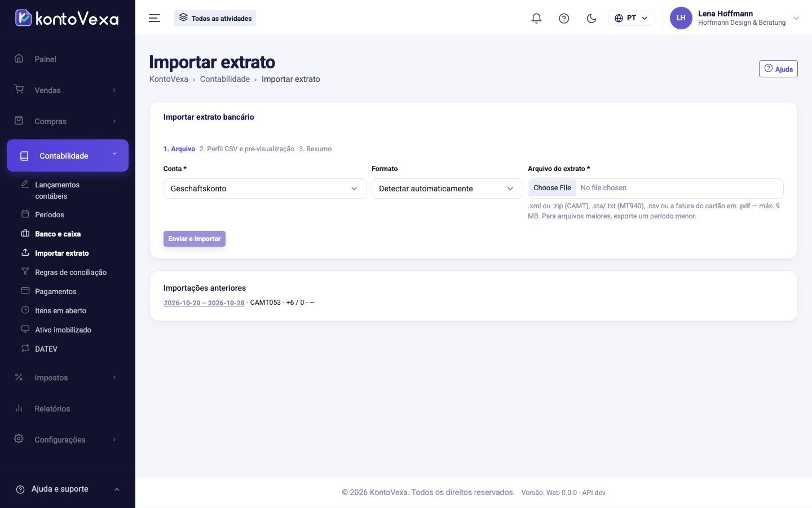Click the Contabilidade breadcrumb link
Viewport: 812px width, 508px height.
[x=225, y=79]
